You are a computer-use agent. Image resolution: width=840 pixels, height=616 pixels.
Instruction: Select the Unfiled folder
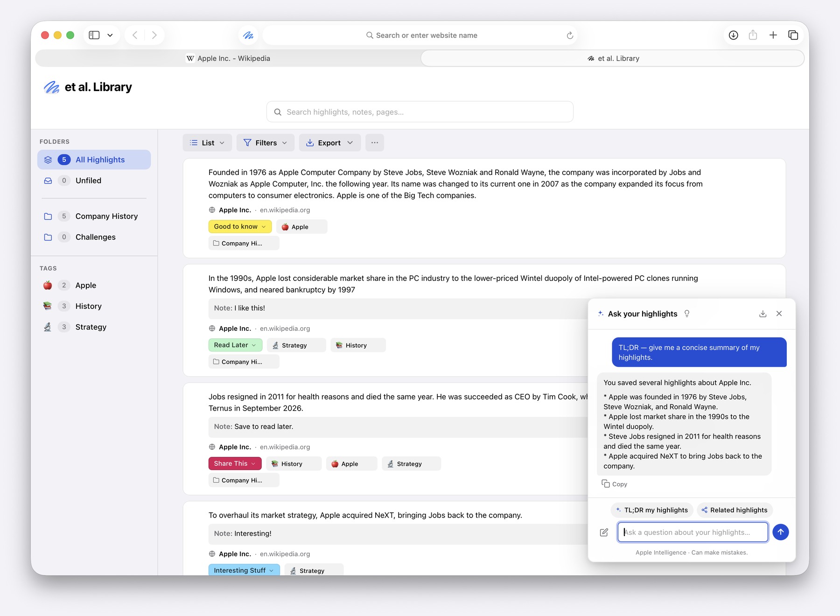click(94, 181)
